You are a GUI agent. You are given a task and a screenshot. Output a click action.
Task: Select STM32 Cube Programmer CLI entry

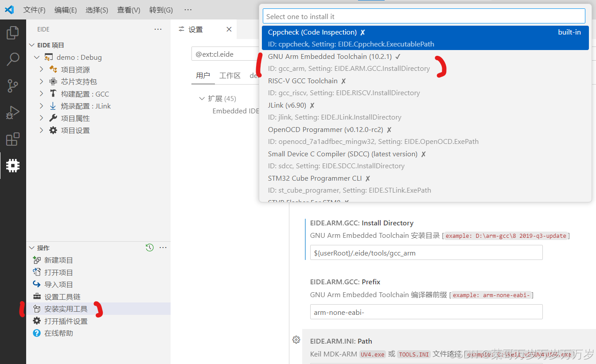pyautogui.click(x=425, y=184)
